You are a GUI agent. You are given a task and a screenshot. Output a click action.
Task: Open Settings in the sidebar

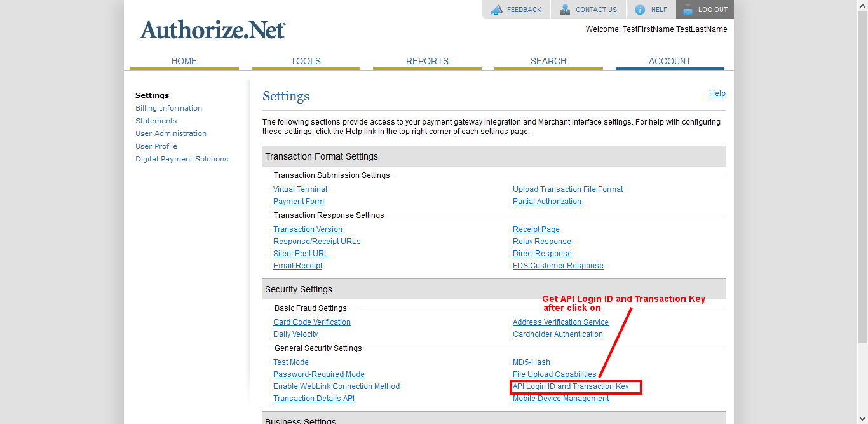(x=152, y=95)
